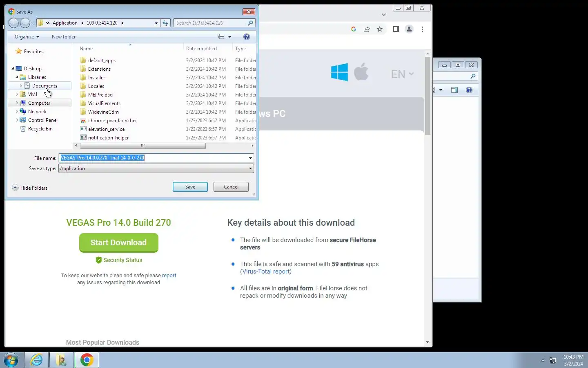Open the Save as type dropdown
This screenshot has height=368, width=588.
pyautogui.click(x=156, y=168)
